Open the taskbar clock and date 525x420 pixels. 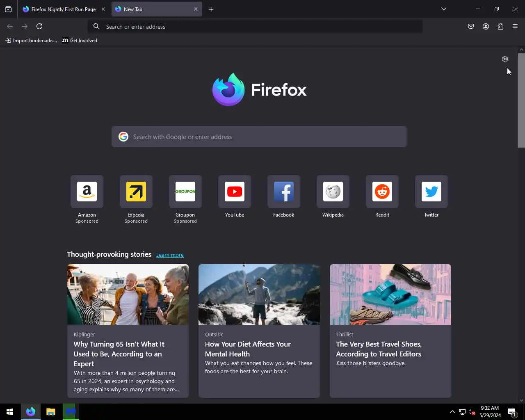490,412
